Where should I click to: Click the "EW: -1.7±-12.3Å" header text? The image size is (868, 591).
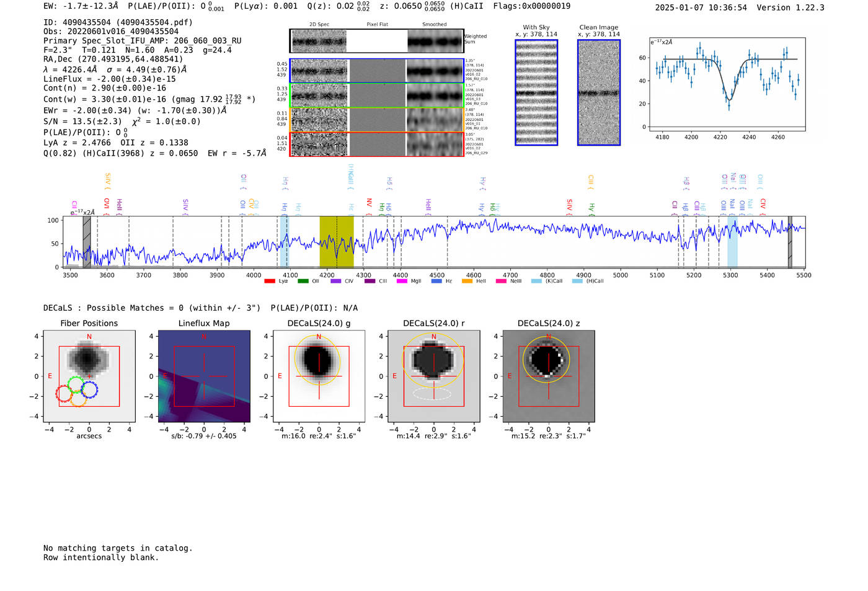pos(81,6)
